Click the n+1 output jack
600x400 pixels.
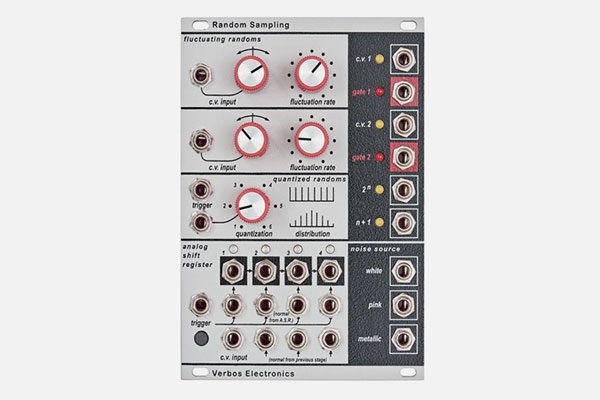404,222
